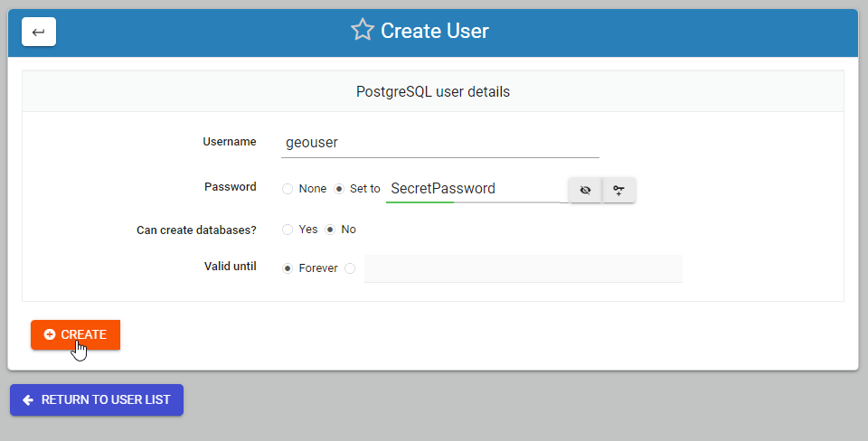Choose the 'Set to' password radio
868x441 pixels.
pyautogui.click(x=339, y=189)
